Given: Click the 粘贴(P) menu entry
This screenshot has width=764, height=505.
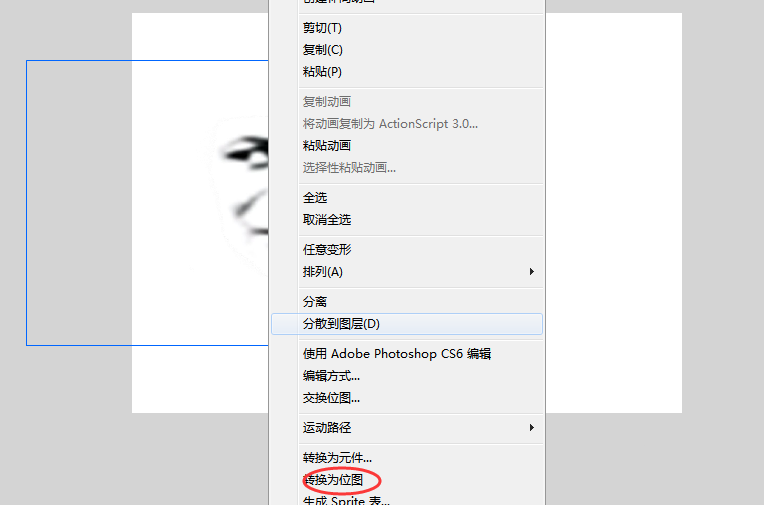Looking at the screenshot, I should click(407, 72).
